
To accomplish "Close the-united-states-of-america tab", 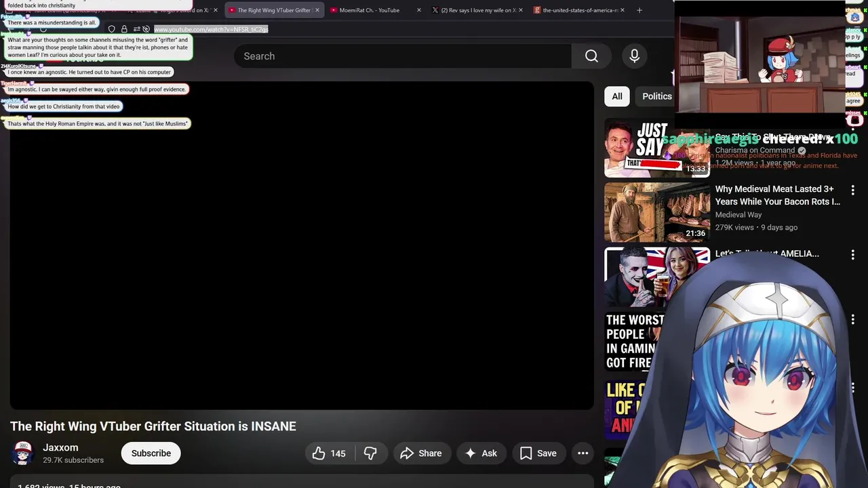I will tap(622, 10).
